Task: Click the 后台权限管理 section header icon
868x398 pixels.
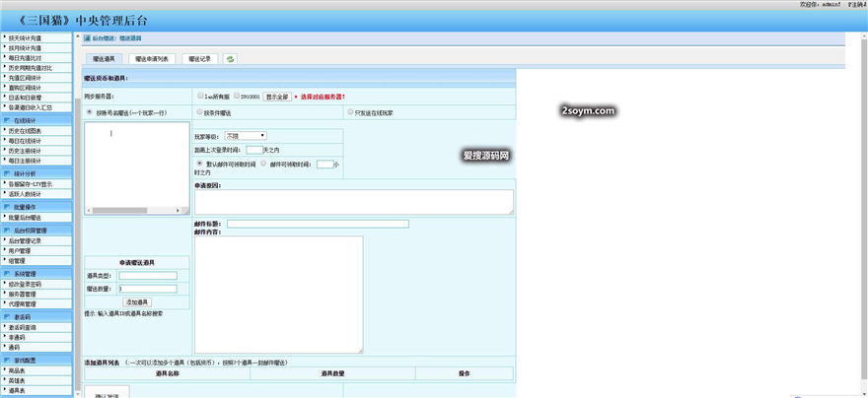Action: point(8,230)
